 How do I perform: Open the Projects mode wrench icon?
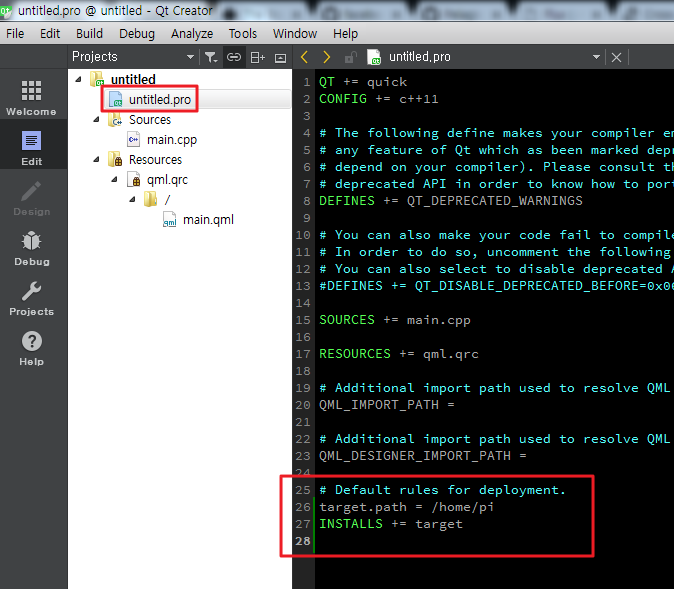click(x=31, y=298)
